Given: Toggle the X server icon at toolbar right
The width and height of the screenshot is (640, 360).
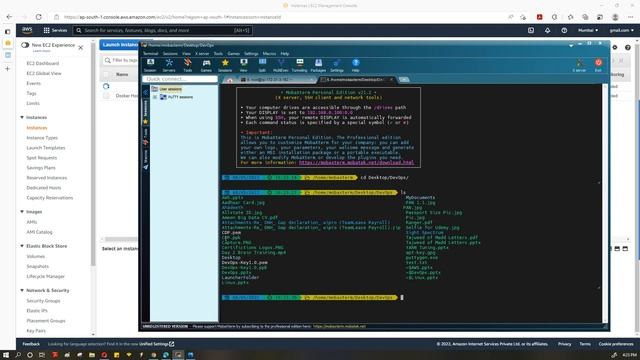Looking at the screenshot, I should click(579, 65).
